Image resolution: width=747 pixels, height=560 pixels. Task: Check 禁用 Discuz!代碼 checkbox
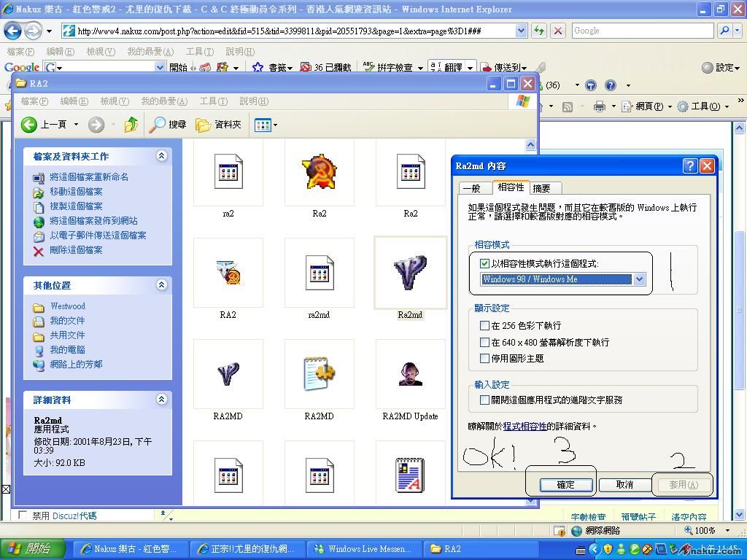click(23, 516)
